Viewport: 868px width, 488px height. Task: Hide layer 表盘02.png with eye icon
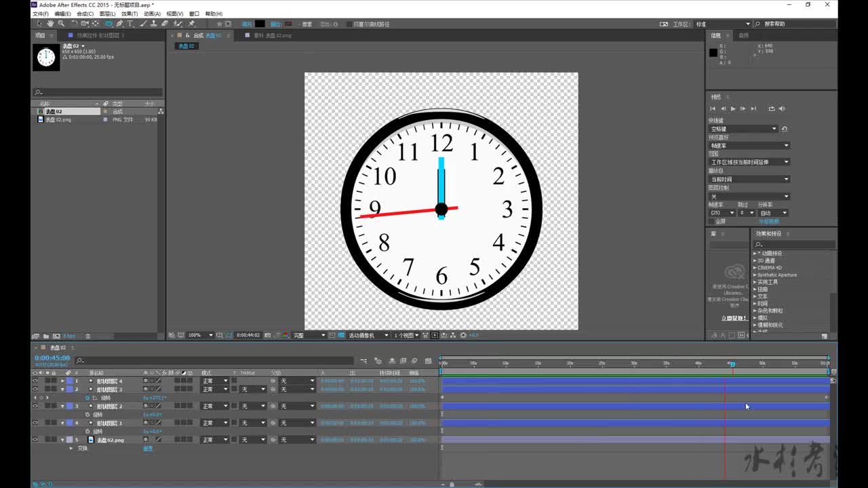(35, 440)
